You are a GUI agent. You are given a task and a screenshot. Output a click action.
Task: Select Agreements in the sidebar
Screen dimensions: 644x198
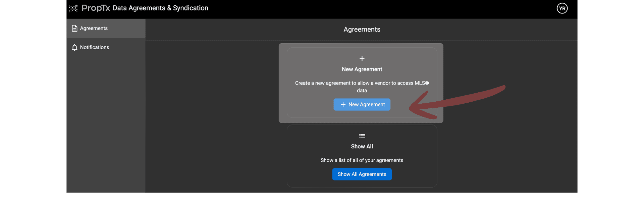tap(94, 28)
